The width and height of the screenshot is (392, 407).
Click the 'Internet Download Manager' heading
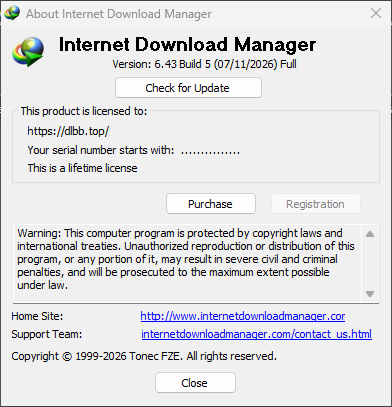[187, 44]
